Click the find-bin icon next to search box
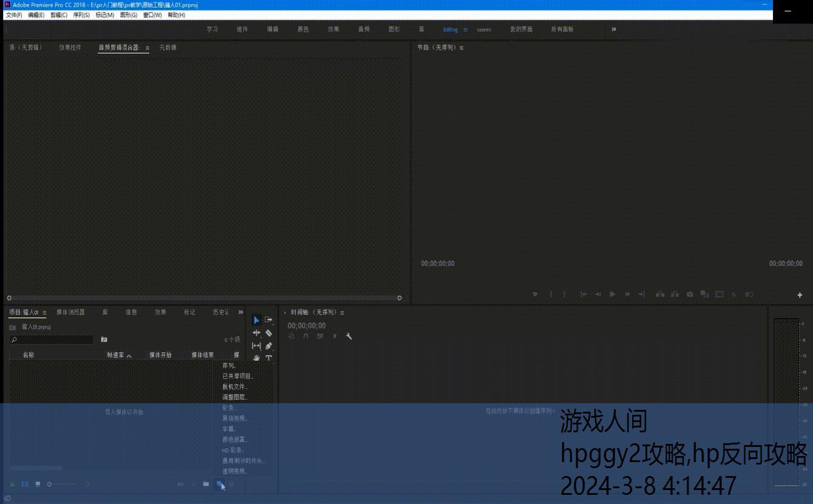 (104, 339)
